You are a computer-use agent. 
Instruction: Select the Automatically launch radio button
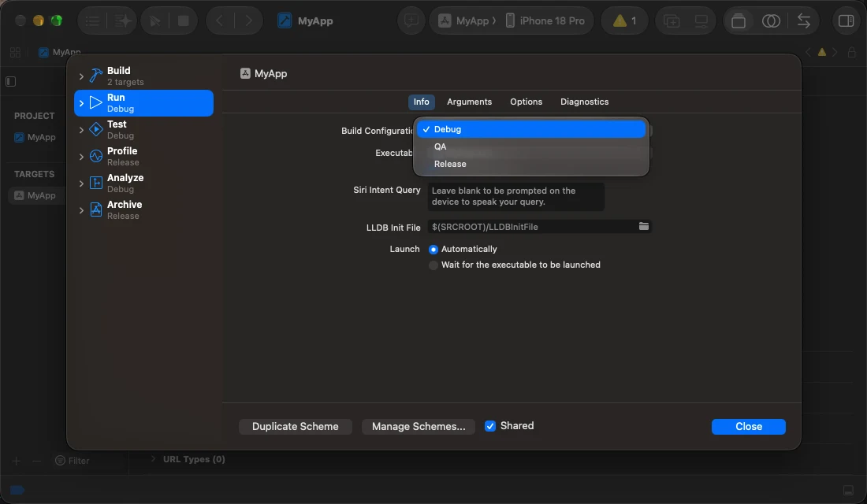(x=433, y=249)
